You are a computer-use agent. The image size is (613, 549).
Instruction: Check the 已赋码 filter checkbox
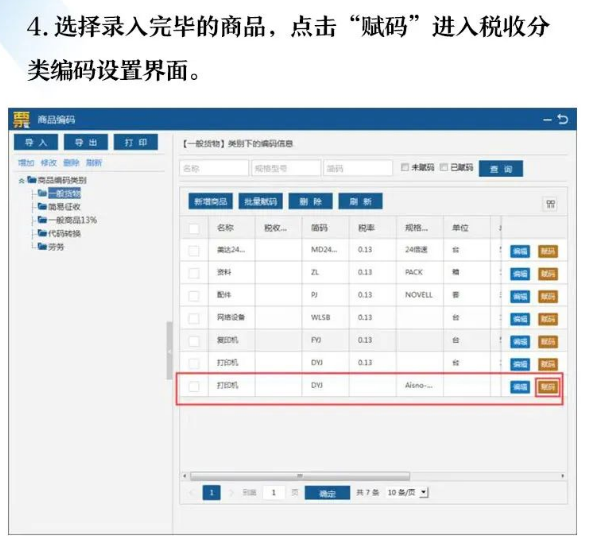[445, 167]
